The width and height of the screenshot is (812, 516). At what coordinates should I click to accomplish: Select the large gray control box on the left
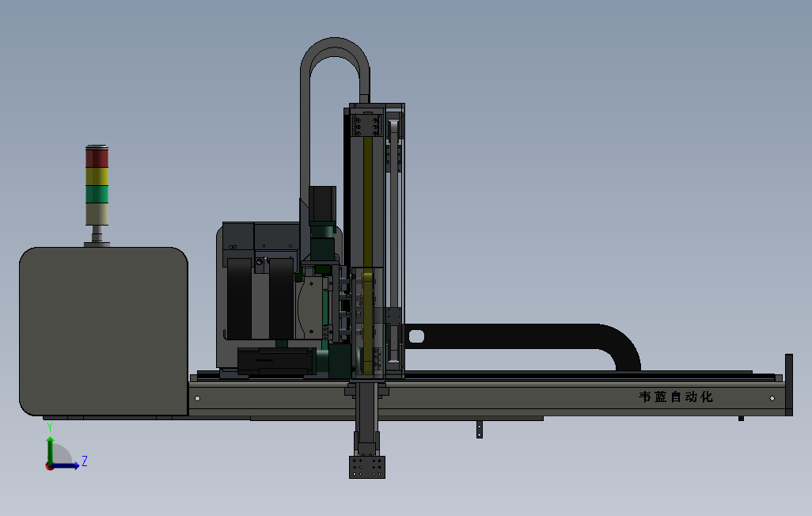[104, 331]
